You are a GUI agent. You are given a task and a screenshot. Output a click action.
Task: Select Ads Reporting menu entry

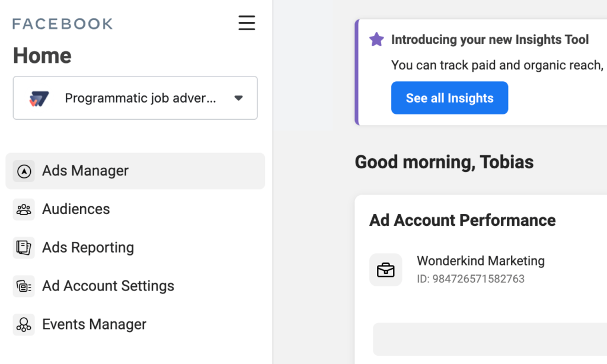point(88,248)
